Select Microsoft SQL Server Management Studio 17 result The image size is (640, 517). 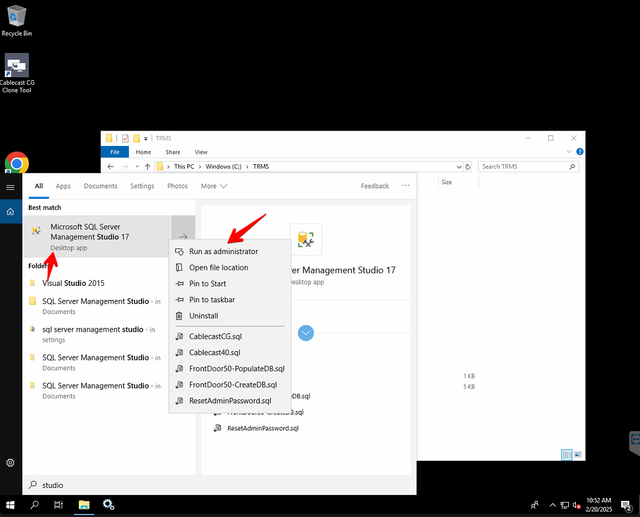pos(98,237)
